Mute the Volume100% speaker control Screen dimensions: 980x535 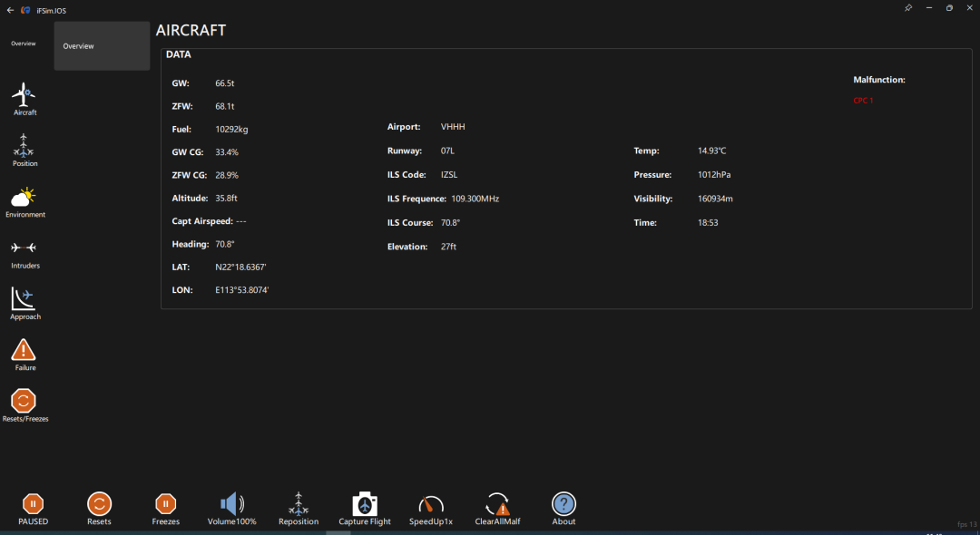(x=231, y=505)
